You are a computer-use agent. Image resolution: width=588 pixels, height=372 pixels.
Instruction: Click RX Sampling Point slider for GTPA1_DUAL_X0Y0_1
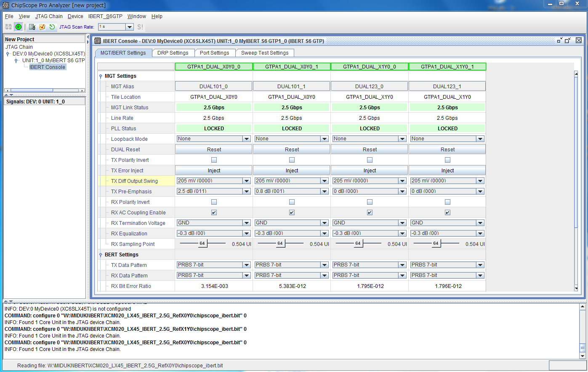point(280,243)
